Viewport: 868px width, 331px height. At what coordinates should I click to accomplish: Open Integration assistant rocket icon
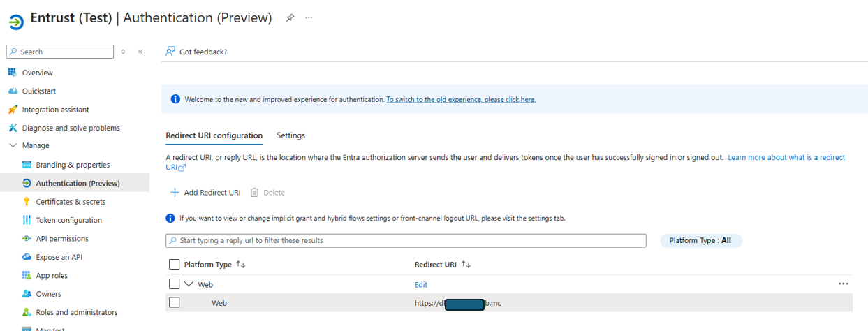pos(13,110)
